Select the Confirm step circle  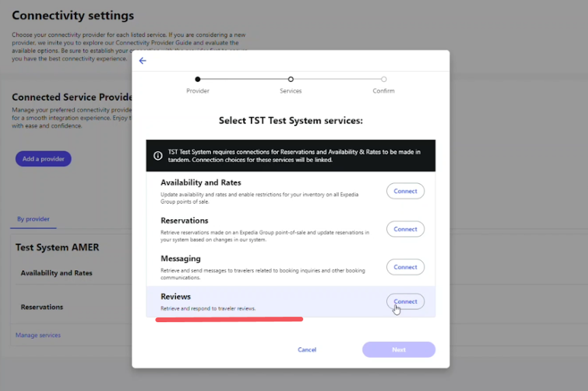[x=384, y=79]
